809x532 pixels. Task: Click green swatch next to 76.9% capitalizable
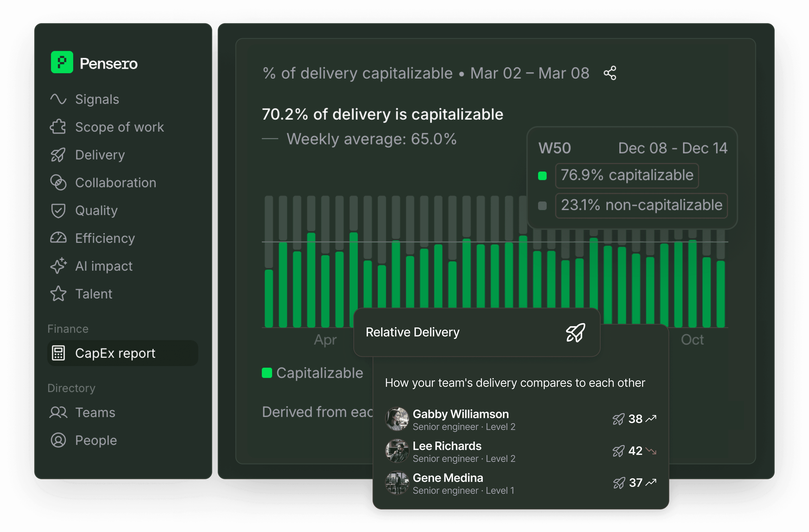pos(542,176)
